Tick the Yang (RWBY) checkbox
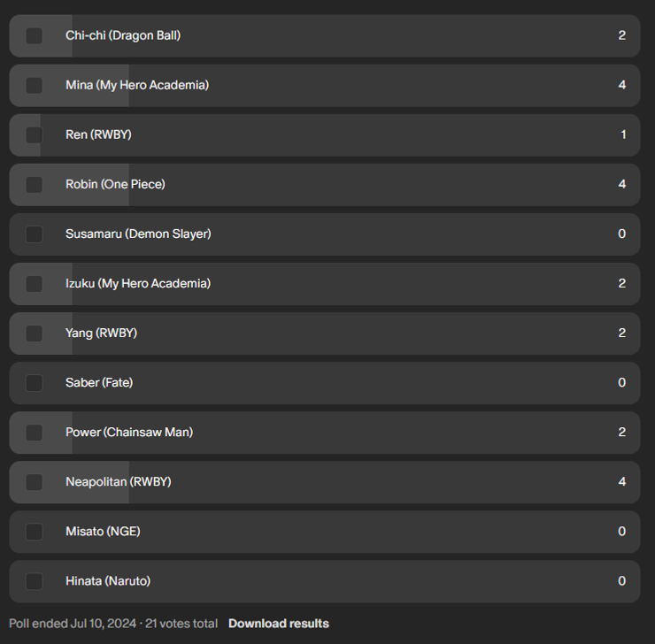655x644 pixels. [x=34, y=333]
